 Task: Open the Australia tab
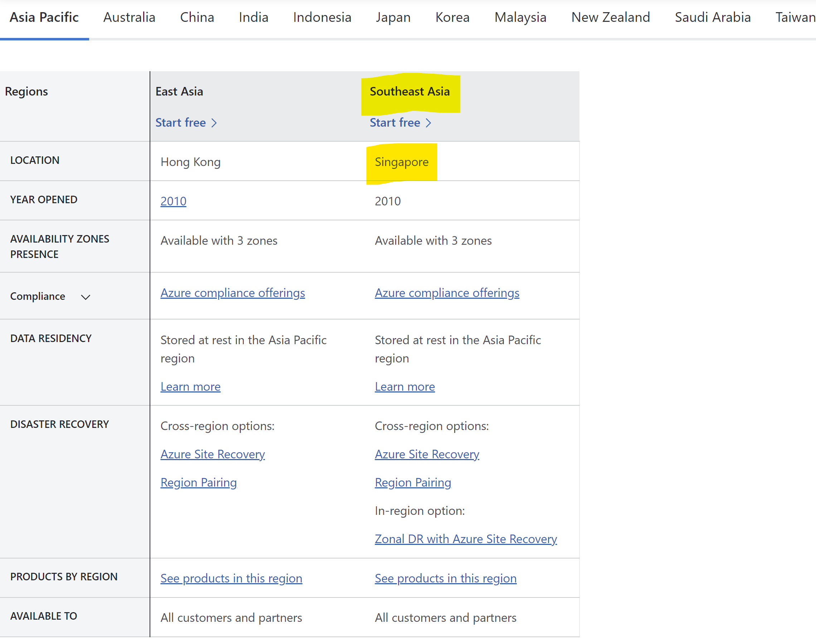tap(129, 17)
